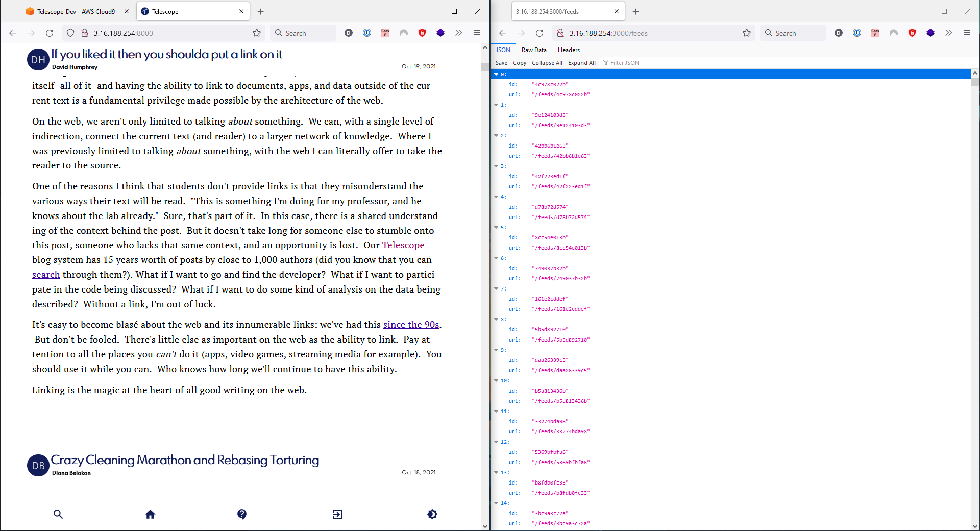
Task: Collapse JSON item 0 twisty arrow
Action: [496, 75]
